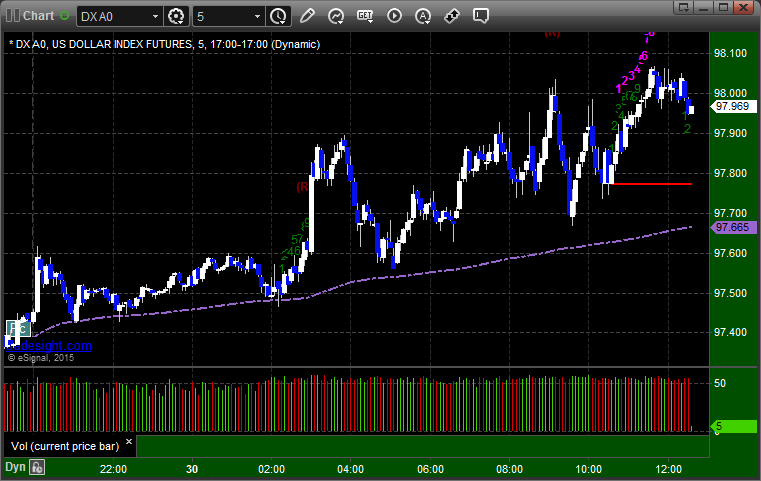Viewport: 761px width, 481px height.
Task: Click the 22:00 time axis label
Action: pos(113,469)
